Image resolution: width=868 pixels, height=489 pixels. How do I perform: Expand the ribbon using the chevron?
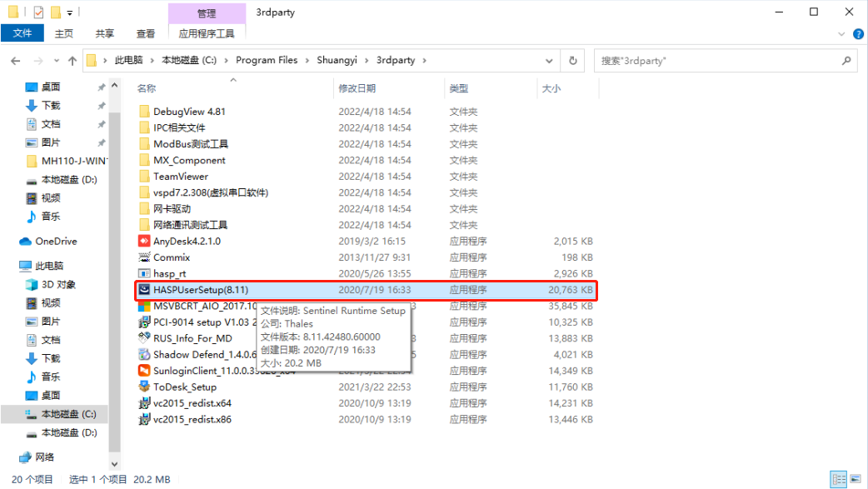(x=842, y=34)
